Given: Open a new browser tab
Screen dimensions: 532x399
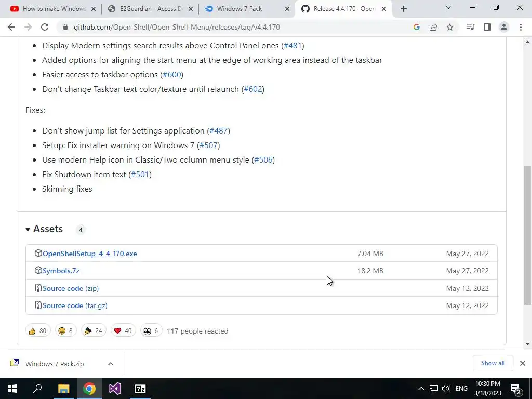Looking at the screenshot, I should pyautogui.click(x=403, y=9).
